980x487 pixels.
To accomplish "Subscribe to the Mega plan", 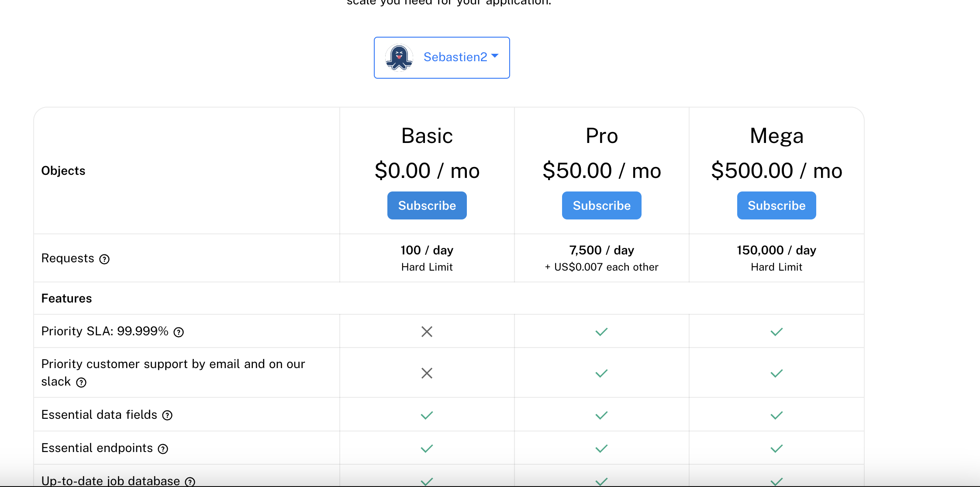I will click(776, 205).
